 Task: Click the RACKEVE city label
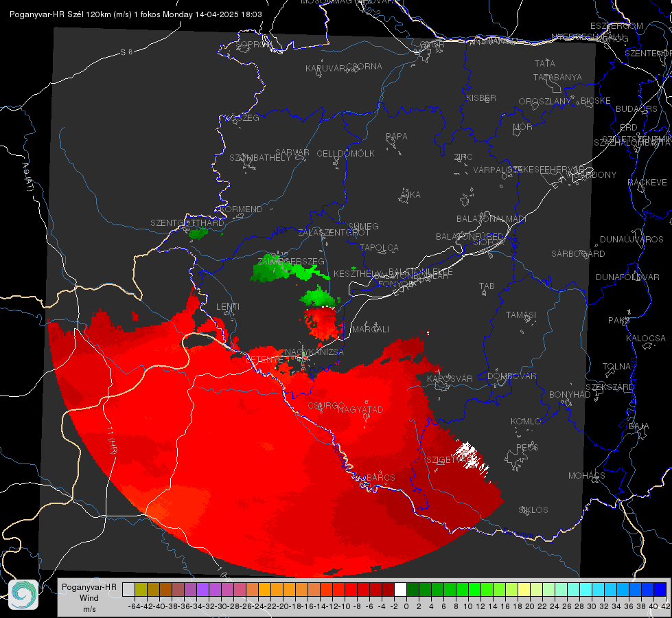pos(647,183)
